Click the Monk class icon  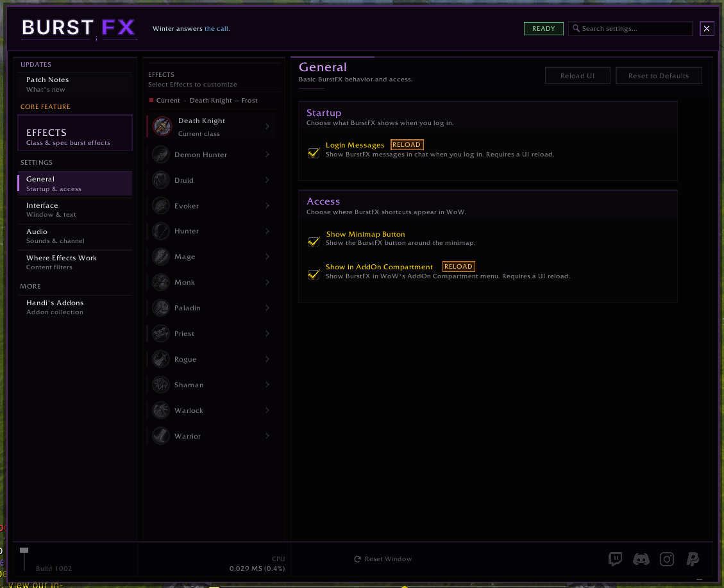161,283
